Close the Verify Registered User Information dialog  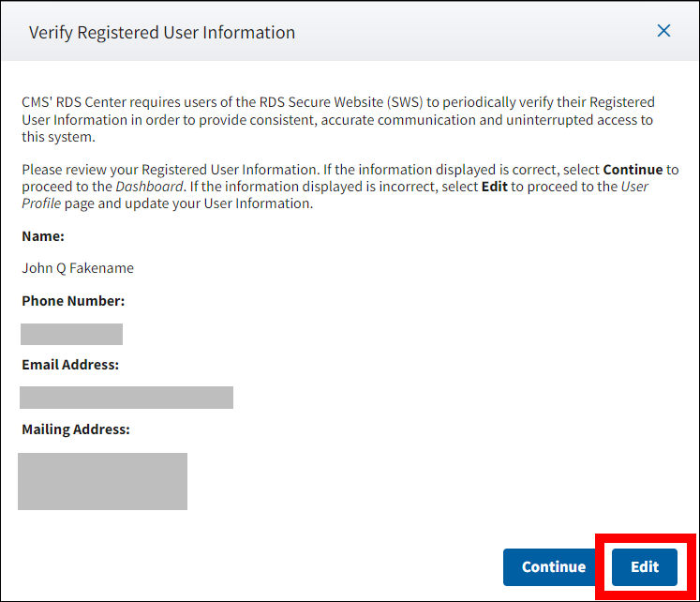[663, 31]
